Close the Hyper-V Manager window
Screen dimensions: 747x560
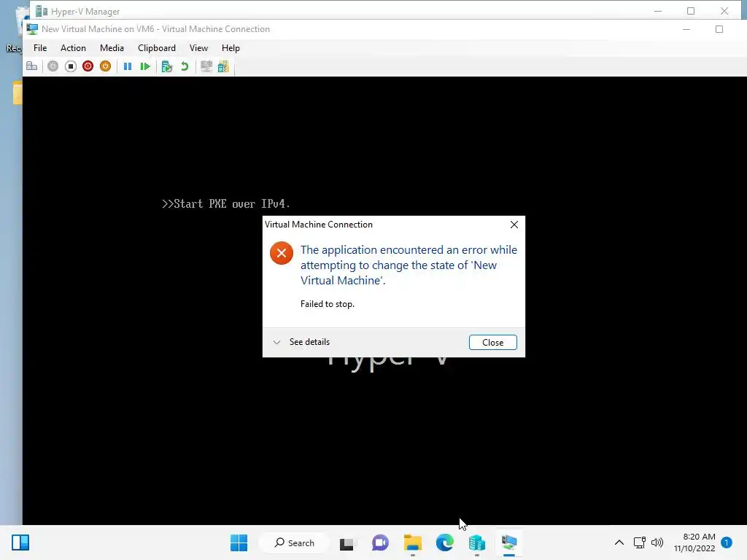click(724, 11)
